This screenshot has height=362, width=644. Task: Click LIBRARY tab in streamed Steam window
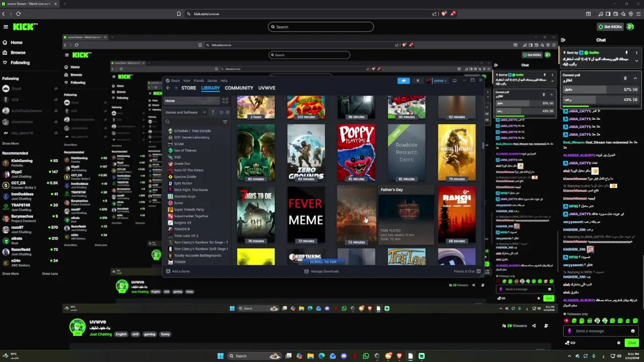(210, 88)
